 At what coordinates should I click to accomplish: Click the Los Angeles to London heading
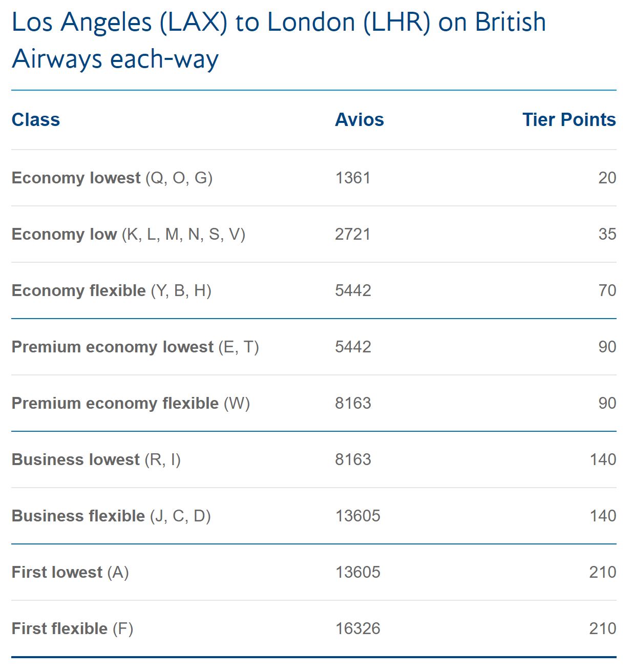pos(279,40)
